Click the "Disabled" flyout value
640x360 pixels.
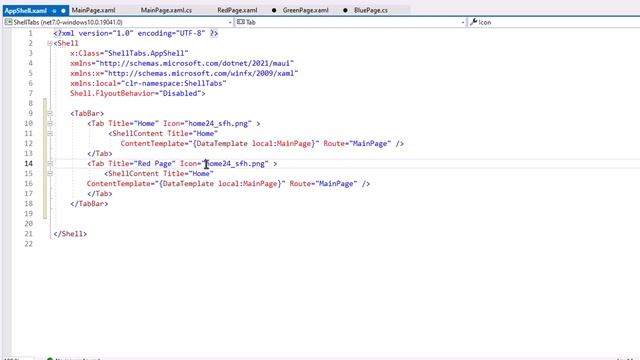[180, 93]
